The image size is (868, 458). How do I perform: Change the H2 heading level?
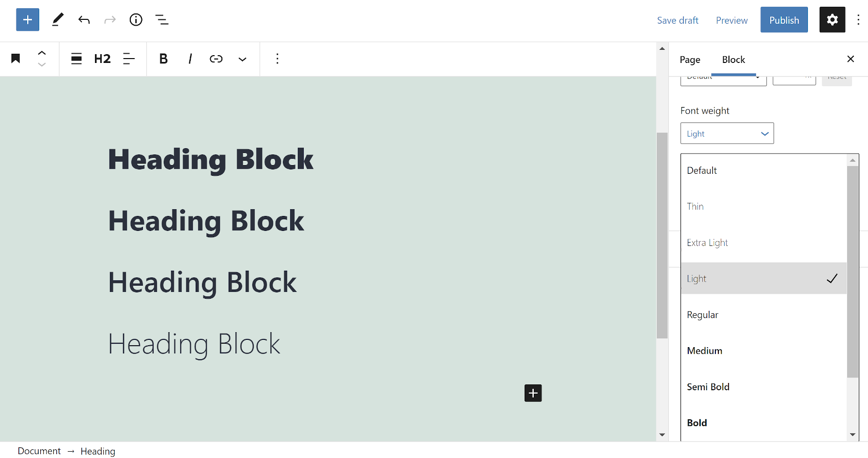click(x=102, y=59)
